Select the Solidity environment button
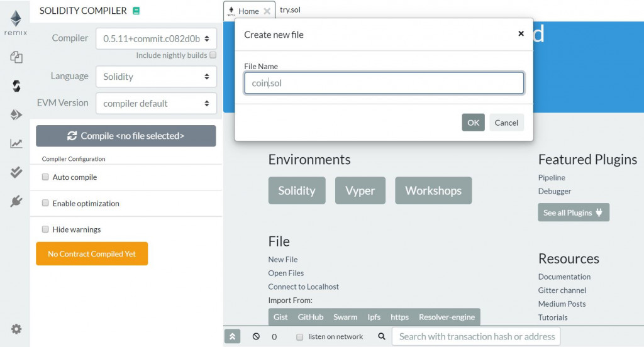This screenshot has height=347, width=644. [x=297, y=190]
